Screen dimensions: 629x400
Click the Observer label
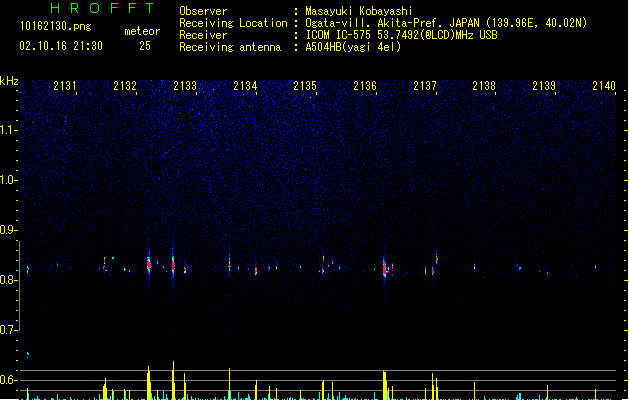click(203, 11)
